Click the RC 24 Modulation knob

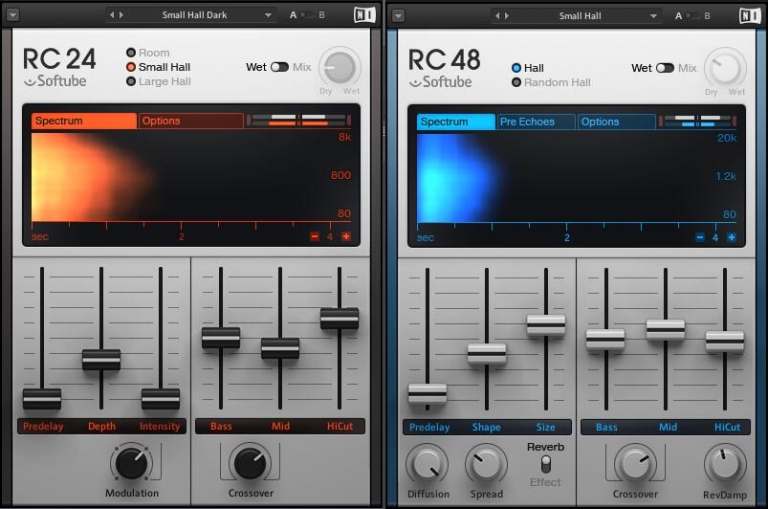coord(132,462)
